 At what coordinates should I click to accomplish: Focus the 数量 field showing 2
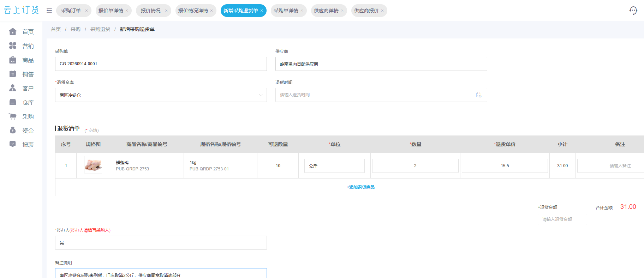415,166
